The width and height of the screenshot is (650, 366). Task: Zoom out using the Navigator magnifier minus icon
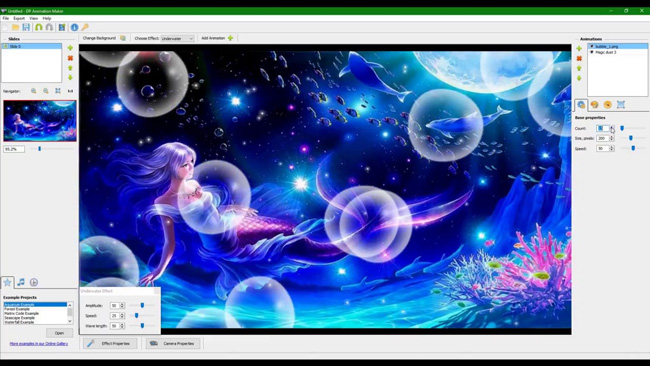coord(46,91)
